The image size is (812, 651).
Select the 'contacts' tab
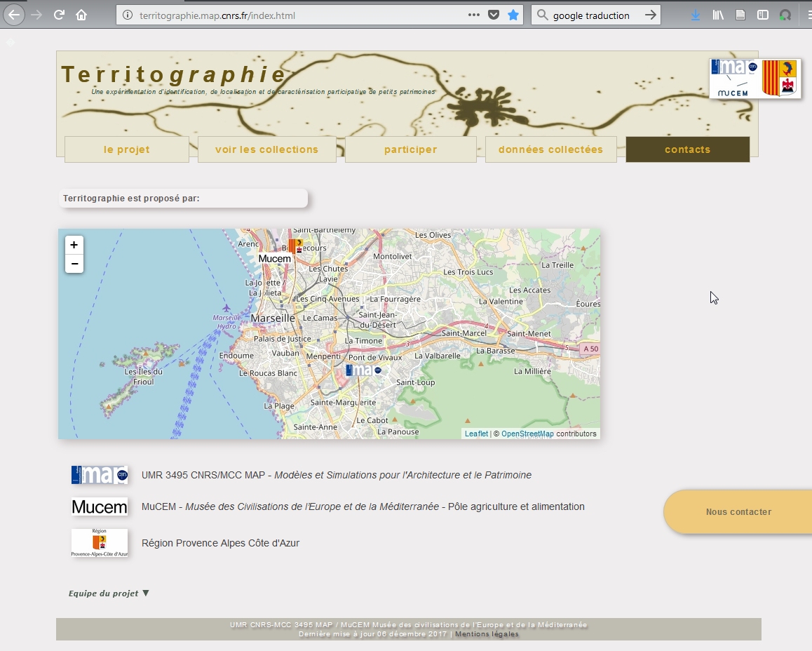pos(687,149)
